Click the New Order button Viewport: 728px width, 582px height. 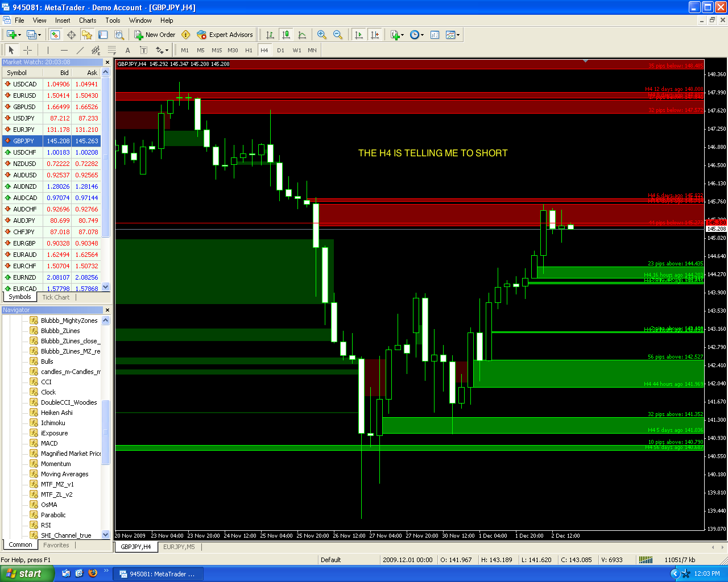point(155,35)
